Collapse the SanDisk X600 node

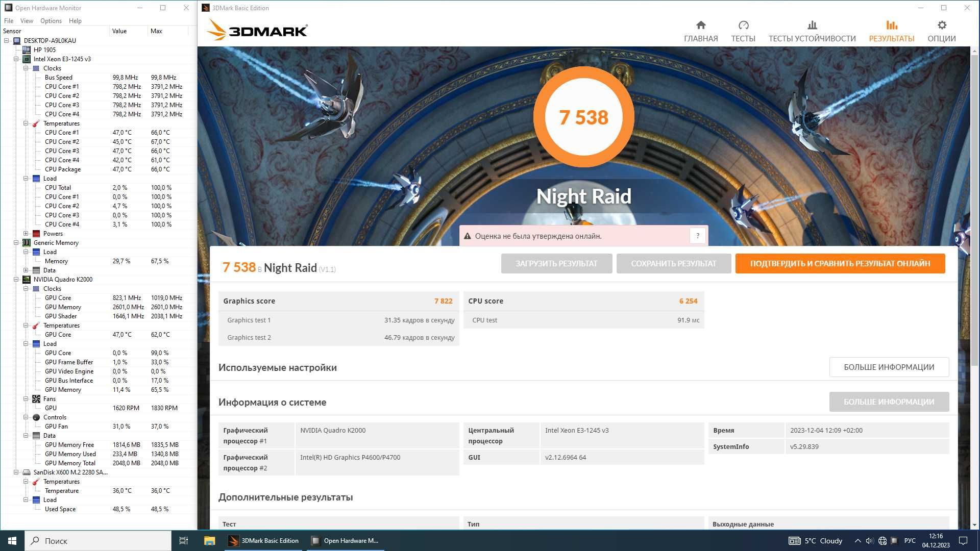point(16,472)
